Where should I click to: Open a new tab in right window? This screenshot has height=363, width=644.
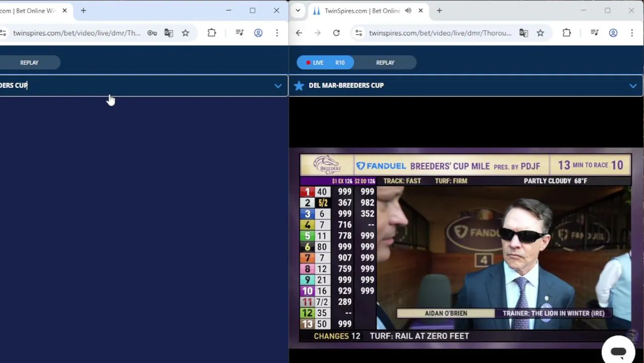[x=439, y=11]
